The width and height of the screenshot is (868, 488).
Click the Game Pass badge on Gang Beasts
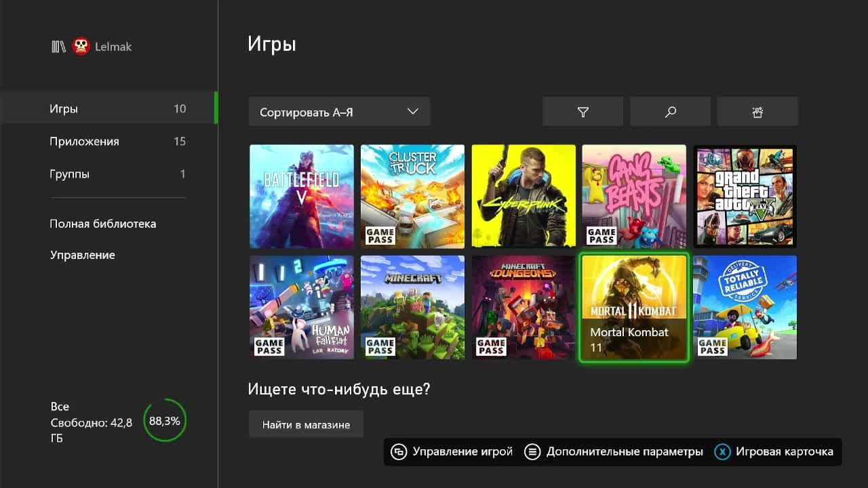point(601,236)
